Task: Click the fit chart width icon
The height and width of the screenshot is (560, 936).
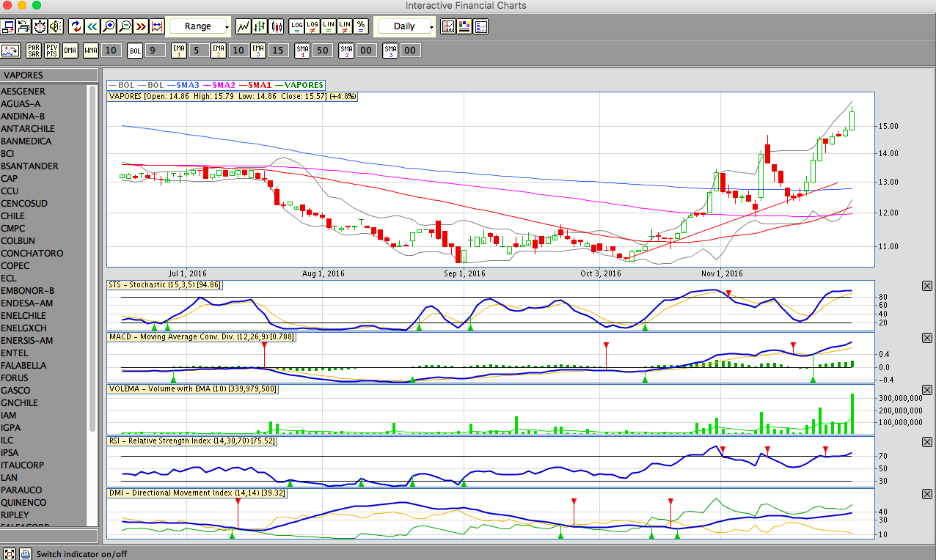Action: pos(157,26)
